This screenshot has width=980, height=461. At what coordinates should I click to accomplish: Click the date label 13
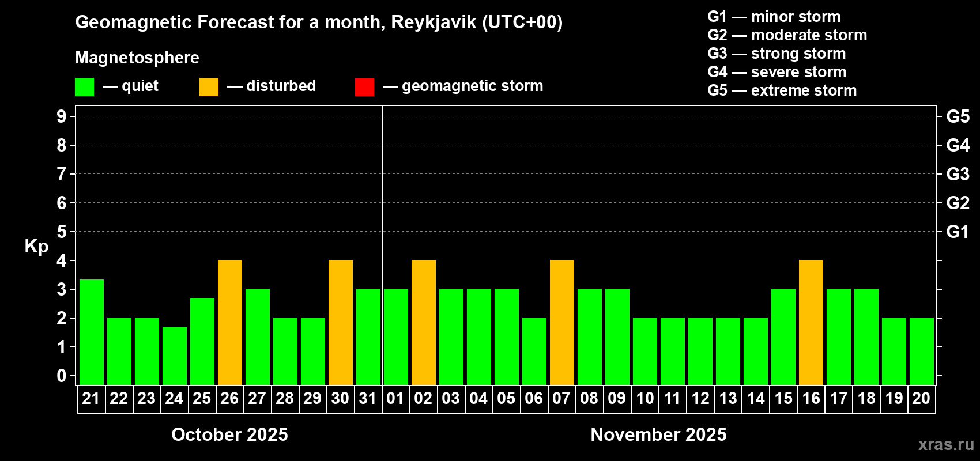pyautogui.click(x=728, y=398)
